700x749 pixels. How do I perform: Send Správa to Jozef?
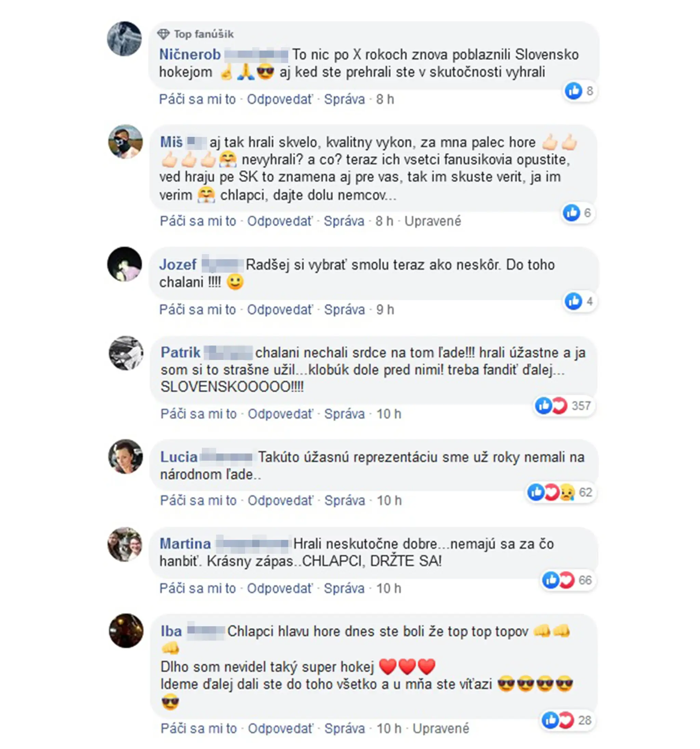344,310
